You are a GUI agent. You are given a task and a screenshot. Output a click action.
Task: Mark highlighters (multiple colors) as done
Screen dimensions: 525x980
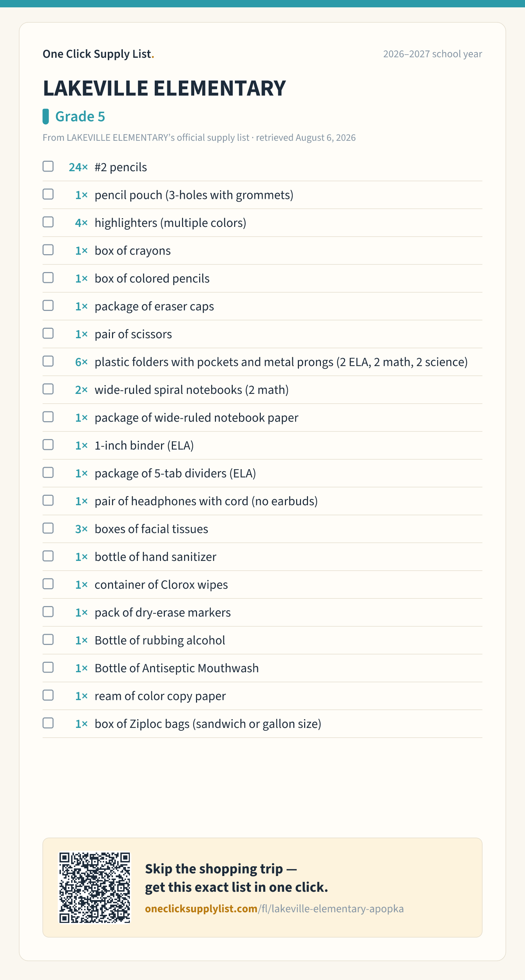(48, 222)
